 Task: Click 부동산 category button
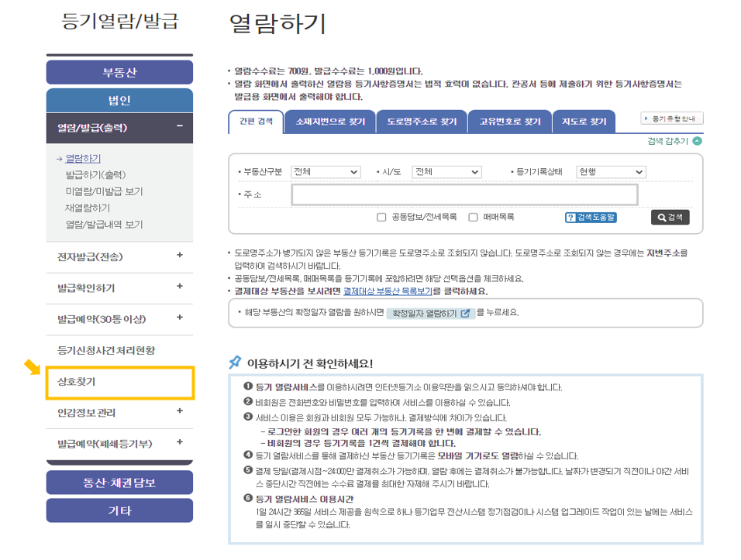click(x=119, y=72)
